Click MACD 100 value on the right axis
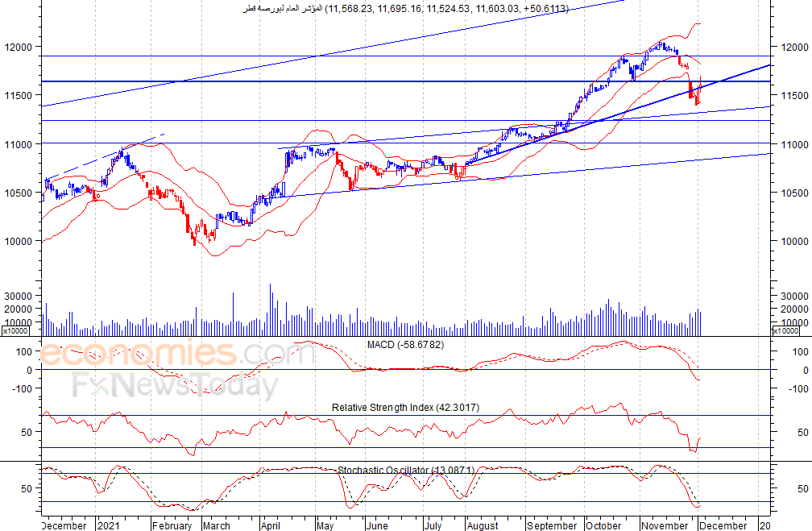Image resolution: width=812 pixels, height=531 pixels. 800,352
